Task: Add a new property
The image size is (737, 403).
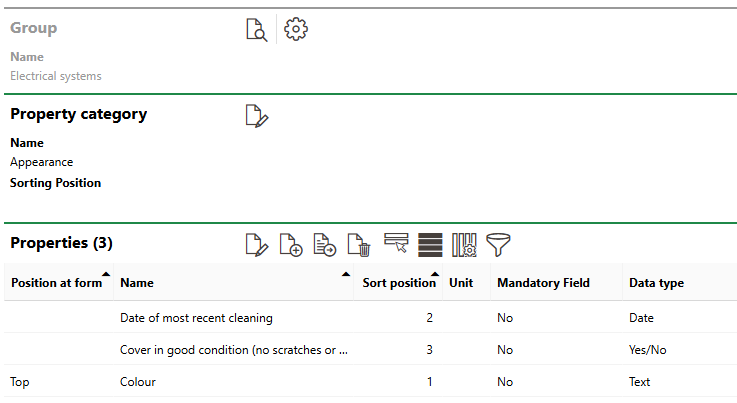Action: tap(291, 244)
